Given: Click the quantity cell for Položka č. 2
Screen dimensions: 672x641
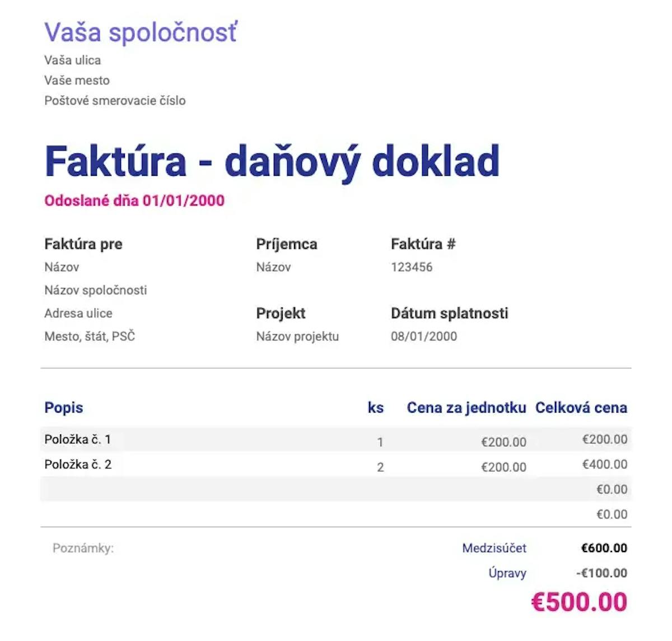Looking at the screenshot, I should [380, 467].
